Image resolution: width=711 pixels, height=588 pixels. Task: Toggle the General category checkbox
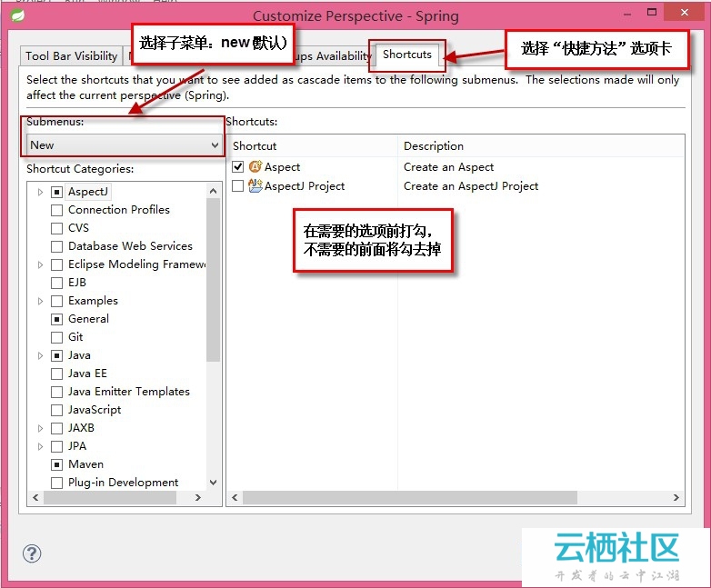56,319
